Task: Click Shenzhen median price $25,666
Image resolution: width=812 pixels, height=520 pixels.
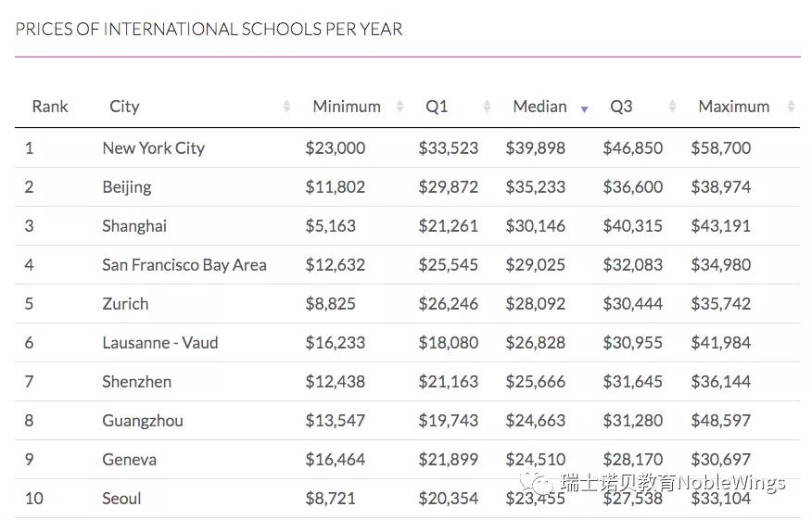Action: pos(535,382)
